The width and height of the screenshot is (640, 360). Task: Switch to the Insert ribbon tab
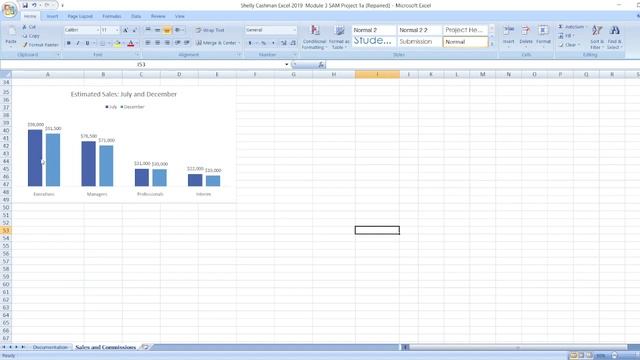click(52, 16)
